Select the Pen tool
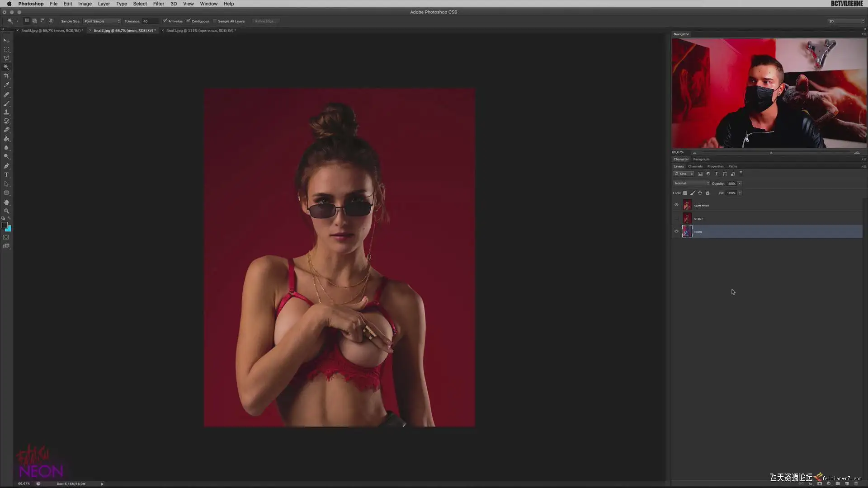The height and width of the screenshot is (488, 868). coord(6,166)
